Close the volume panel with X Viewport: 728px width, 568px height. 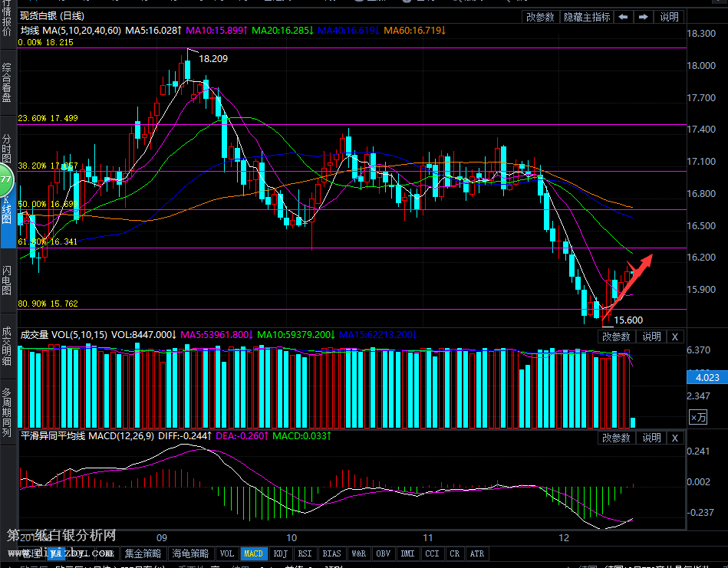point(674,336)
